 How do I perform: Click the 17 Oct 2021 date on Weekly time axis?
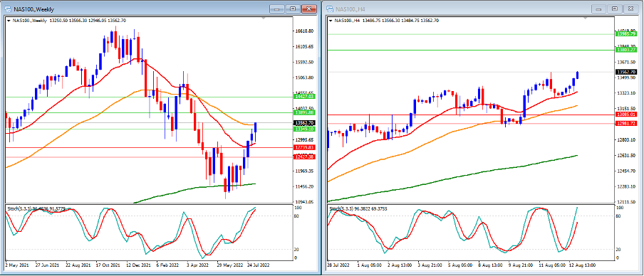108,265
